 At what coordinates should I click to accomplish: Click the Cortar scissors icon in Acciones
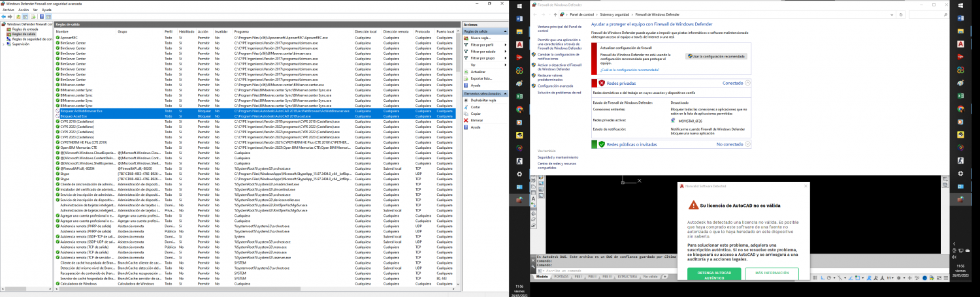pos(466,107)
